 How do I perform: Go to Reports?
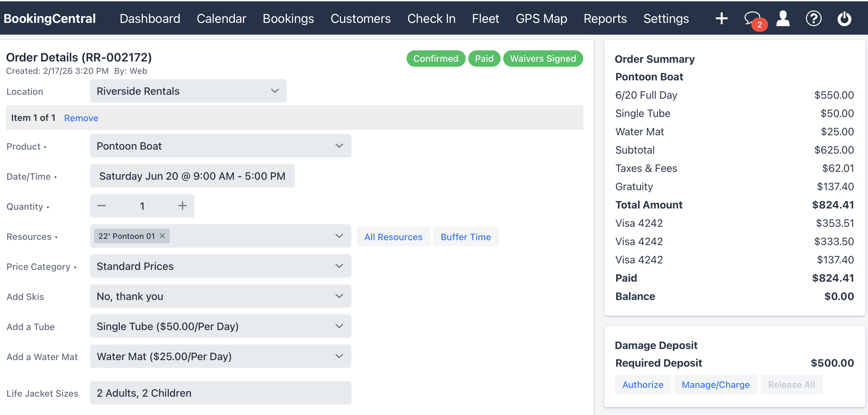click(x=605, y=19)
